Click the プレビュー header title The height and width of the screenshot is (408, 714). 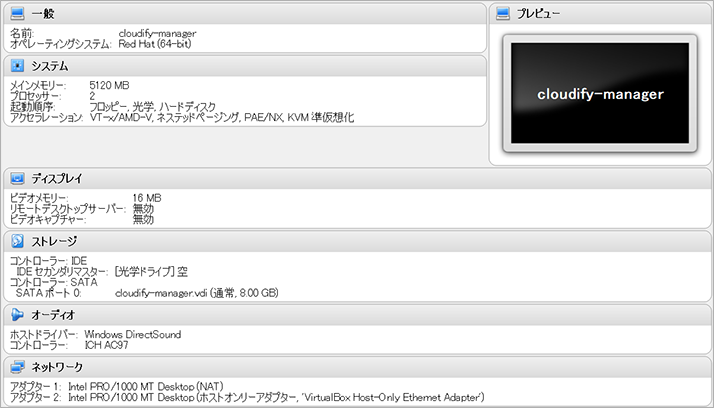pos(538,14)
